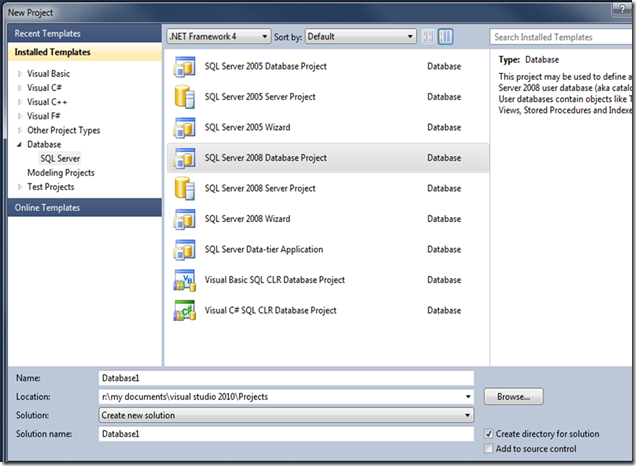Expand the Test Projects tree node

tap(19, 187)
